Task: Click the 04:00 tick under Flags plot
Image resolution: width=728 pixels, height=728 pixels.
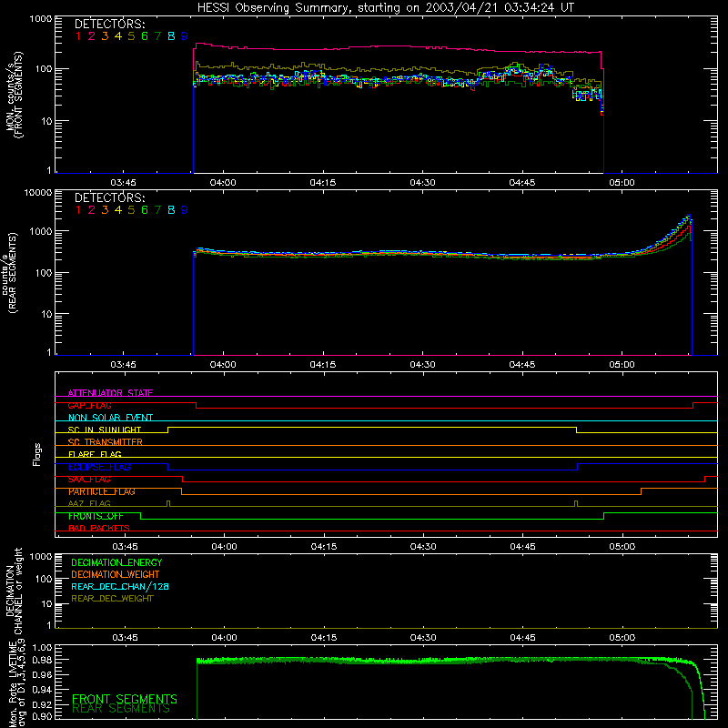Action: pyautogui.click(x=224, y=547)
